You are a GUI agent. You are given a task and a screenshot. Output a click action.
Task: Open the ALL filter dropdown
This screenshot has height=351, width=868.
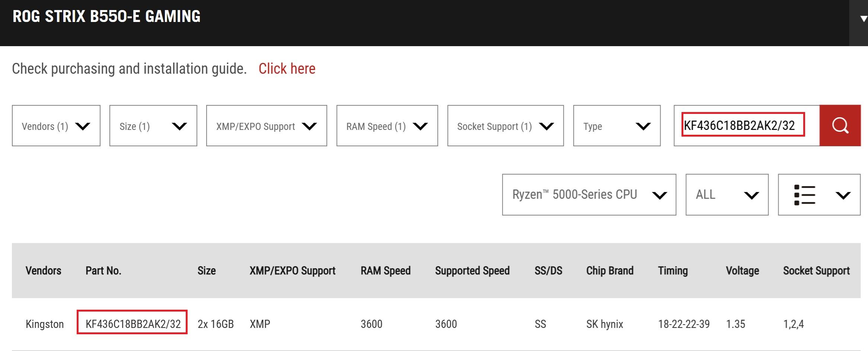727,195
